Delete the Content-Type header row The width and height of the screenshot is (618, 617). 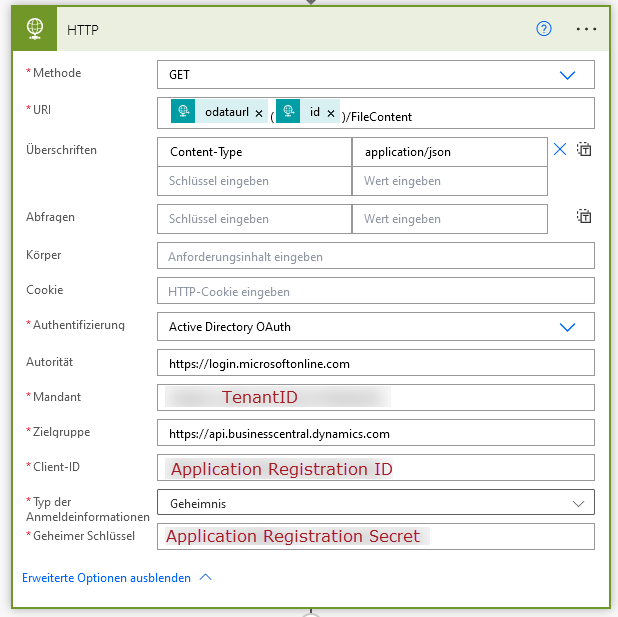click(560, 149)
